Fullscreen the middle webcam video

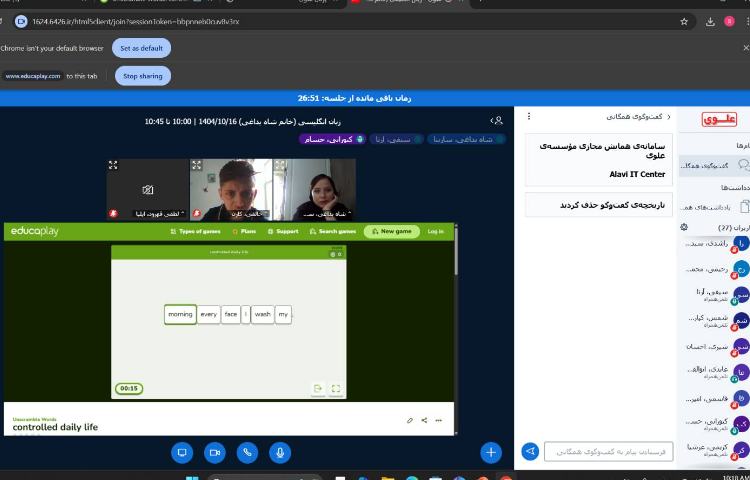(x=197, y=165)
